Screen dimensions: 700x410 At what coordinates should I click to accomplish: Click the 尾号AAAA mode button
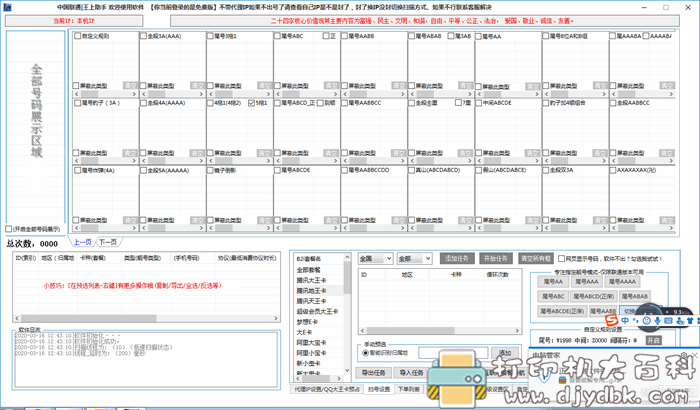pyautogui.click(x=622, y=281)
